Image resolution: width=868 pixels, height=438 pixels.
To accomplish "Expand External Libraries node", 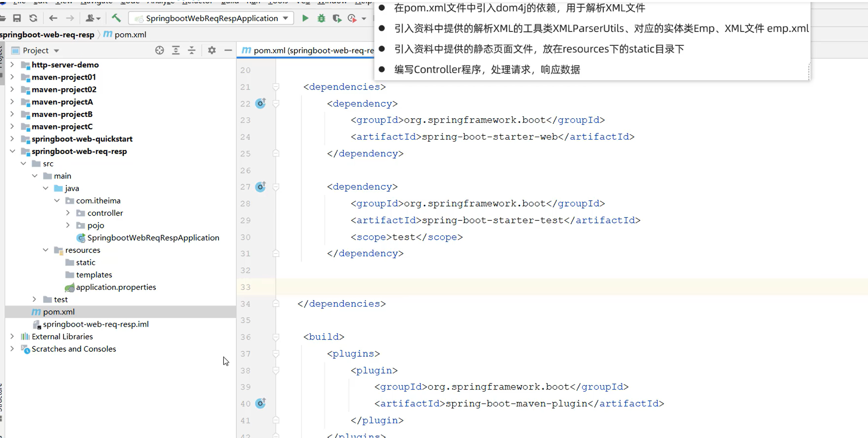I will pyautogui.click(x=12, y=336).
